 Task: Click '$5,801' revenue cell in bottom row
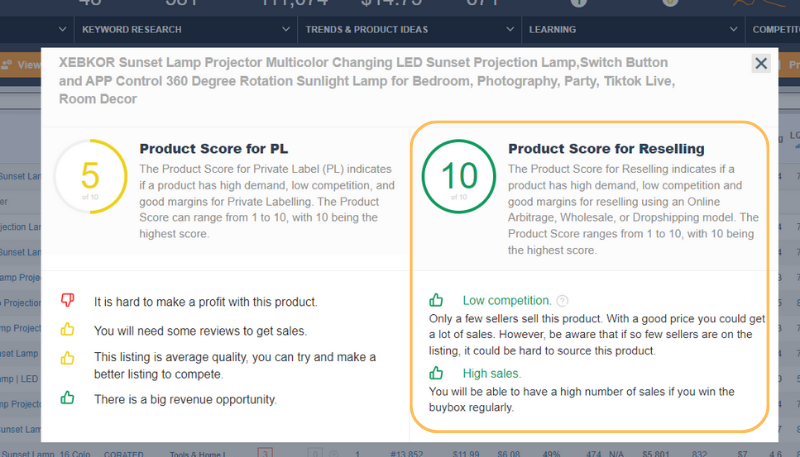[655, 453]
